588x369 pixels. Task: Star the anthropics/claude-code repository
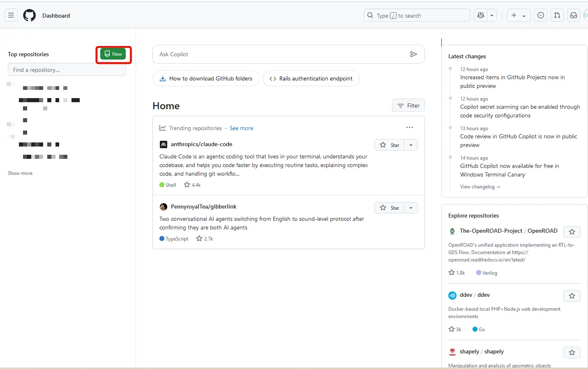pyautogui.click(x=390, y=145)
